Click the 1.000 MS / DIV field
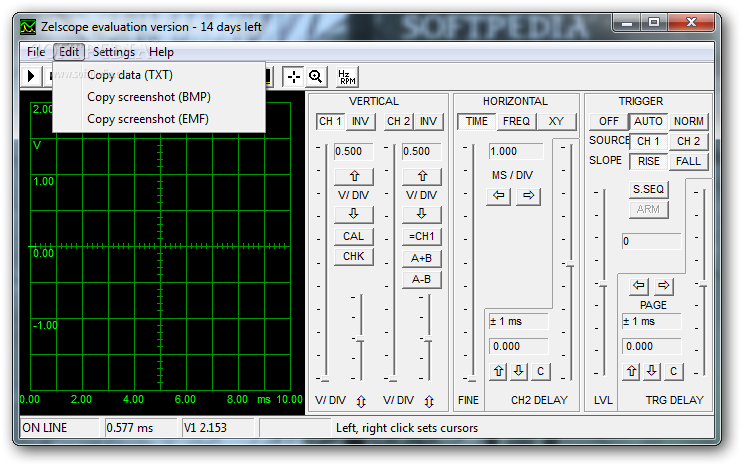 click(x=516, y=151)
